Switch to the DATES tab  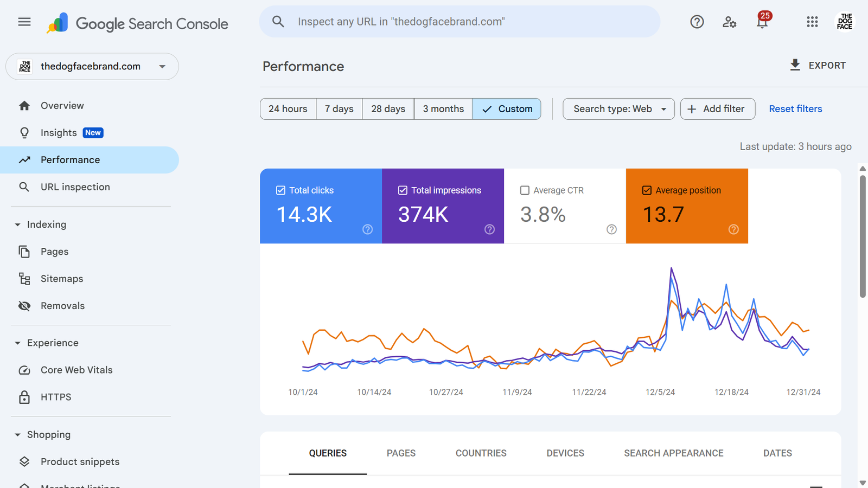coord(777,453)
